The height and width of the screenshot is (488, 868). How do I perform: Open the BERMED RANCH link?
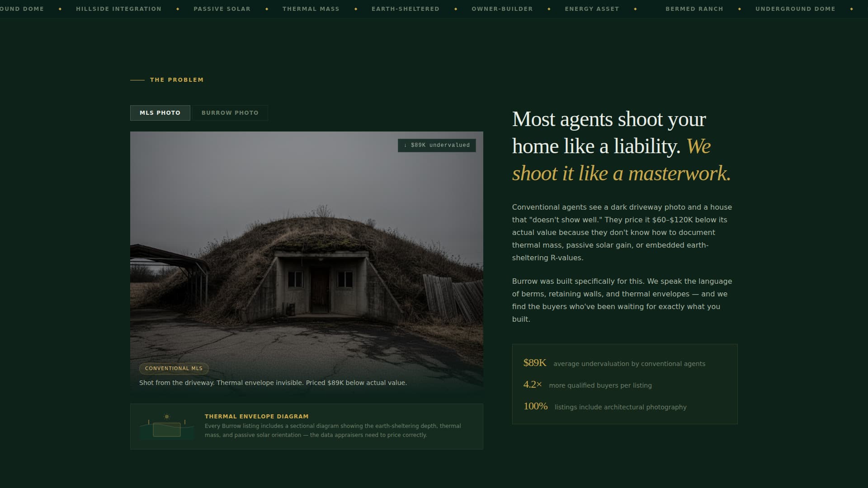694,9
